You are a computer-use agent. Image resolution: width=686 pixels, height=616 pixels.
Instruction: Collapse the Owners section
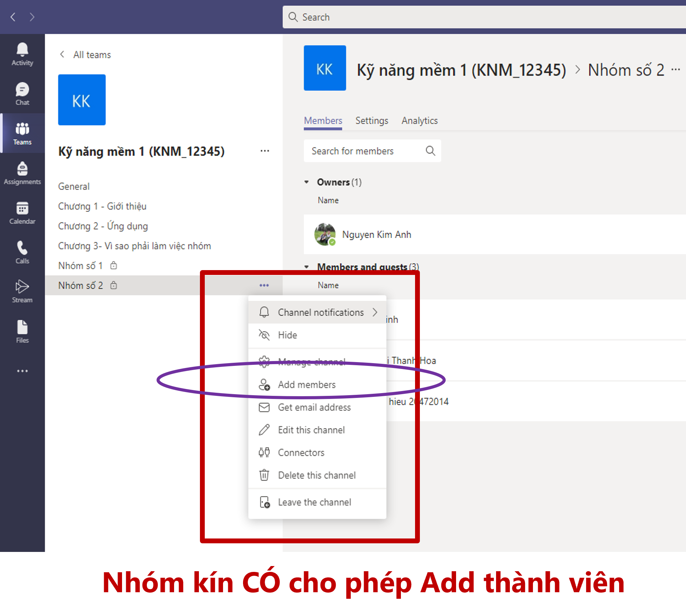click(x=306, y=182)
